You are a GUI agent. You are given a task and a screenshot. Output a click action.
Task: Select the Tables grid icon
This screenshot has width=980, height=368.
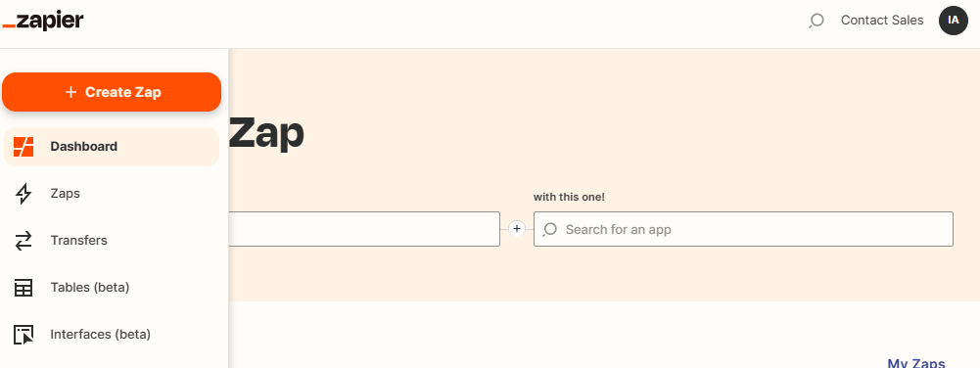(x=23, y=288)
